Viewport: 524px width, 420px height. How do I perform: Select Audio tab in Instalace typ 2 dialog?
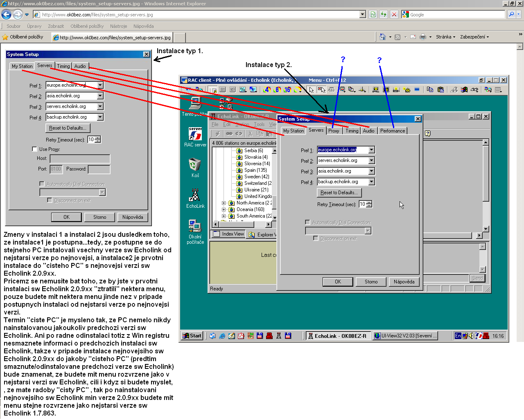coord(368,131)
